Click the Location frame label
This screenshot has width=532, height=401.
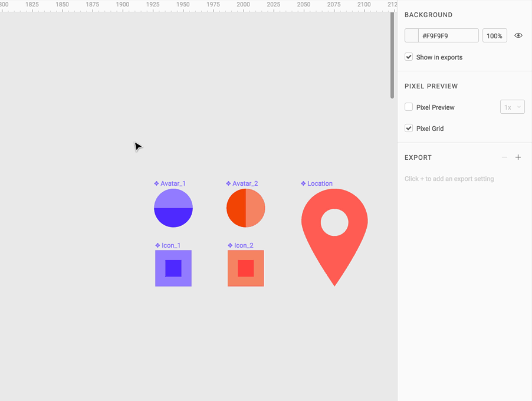click(x=317, y=183)
